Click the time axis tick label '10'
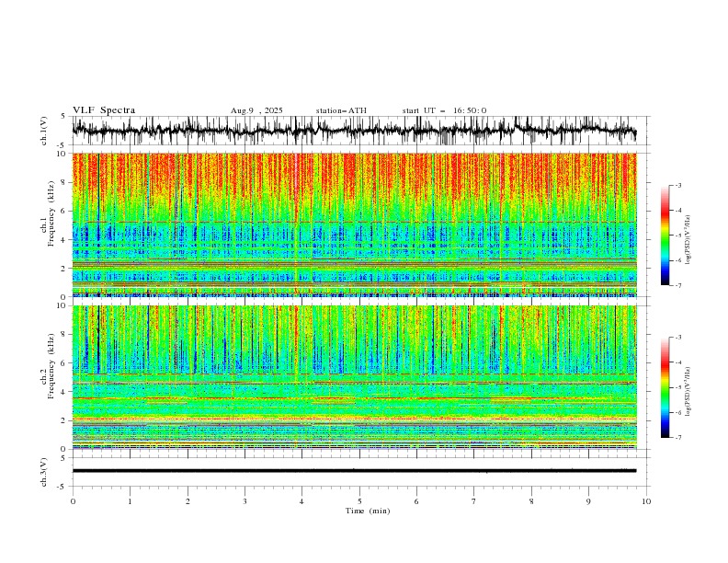Viewport: 728px width, 563px height. click(x=646, y=501)
